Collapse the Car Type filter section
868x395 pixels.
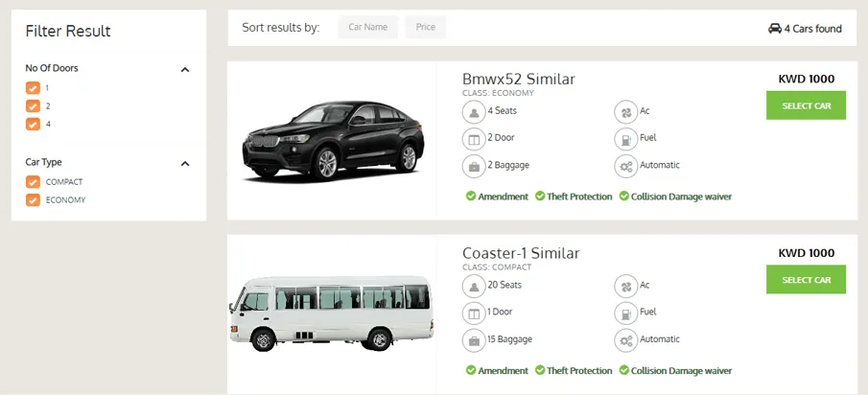coord(185,163)
